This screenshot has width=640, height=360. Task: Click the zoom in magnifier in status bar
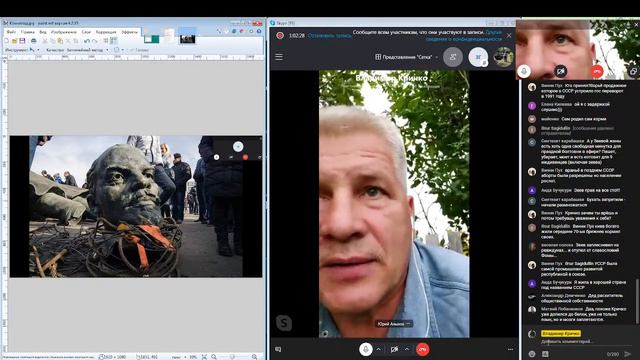[x=254, y=357]
